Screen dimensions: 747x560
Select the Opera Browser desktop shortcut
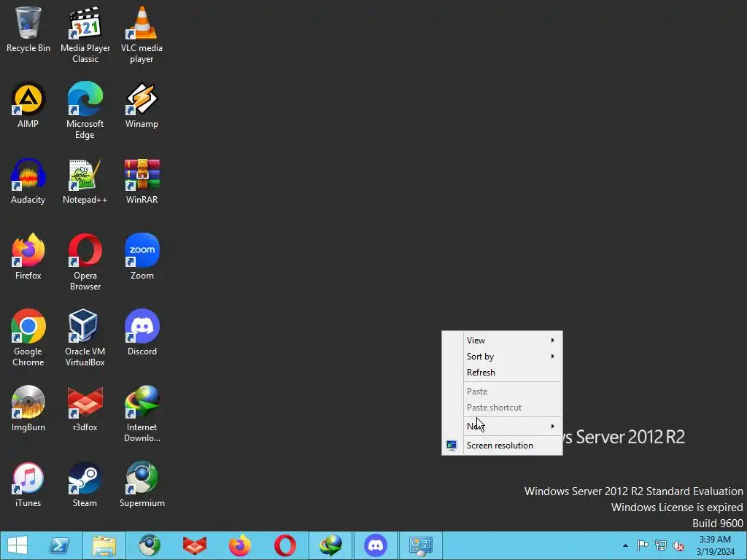pos(85,262)
